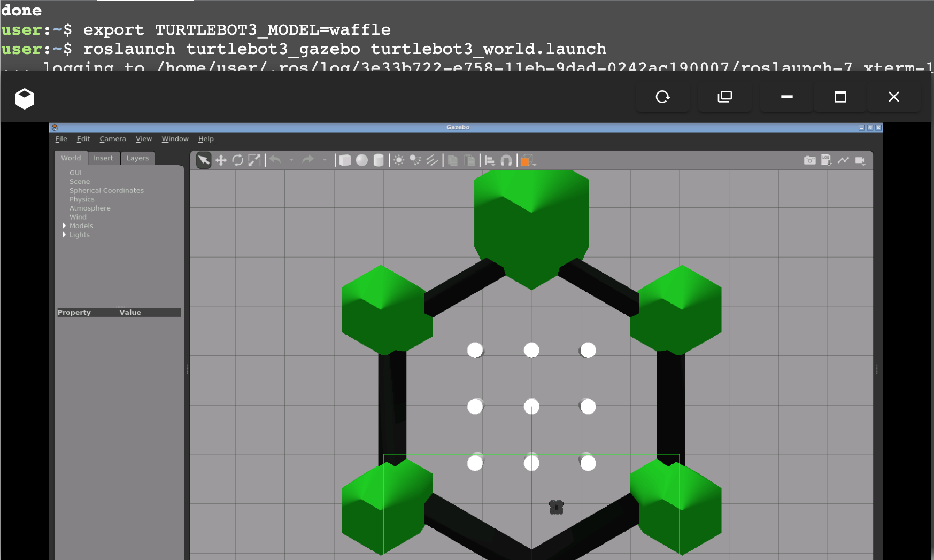The height and width of the screenshot is (560, 934).
Task: Insert a sphere into the scene
Action: [361, 160]
